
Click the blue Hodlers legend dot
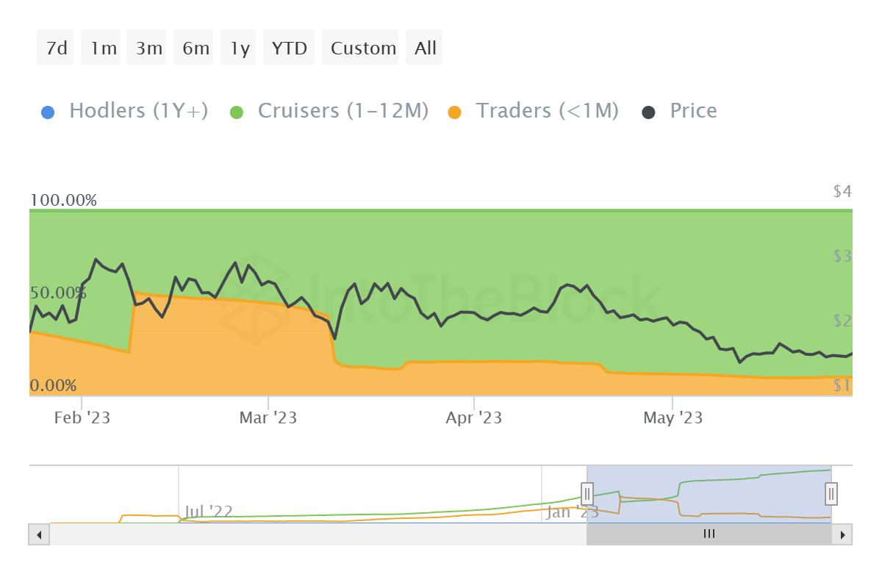(x=49, y=112)
